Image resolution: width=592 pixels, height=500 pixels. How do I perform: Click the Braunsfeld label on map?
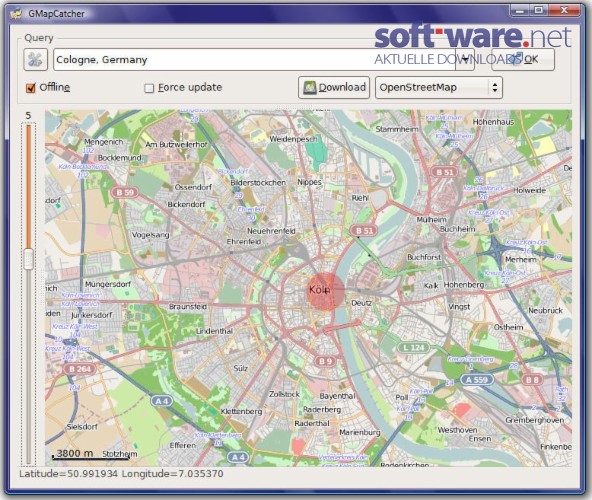coord(188,307)
